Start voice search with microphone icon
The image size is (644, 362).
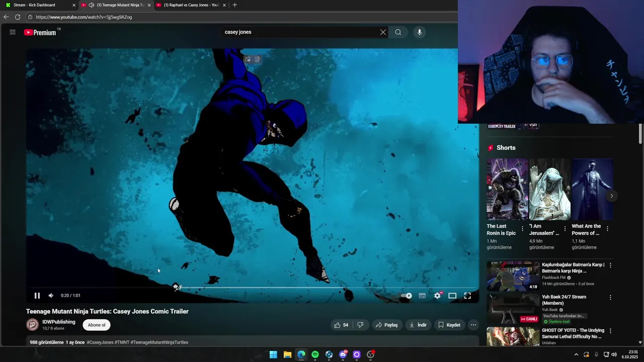point(420,32)
